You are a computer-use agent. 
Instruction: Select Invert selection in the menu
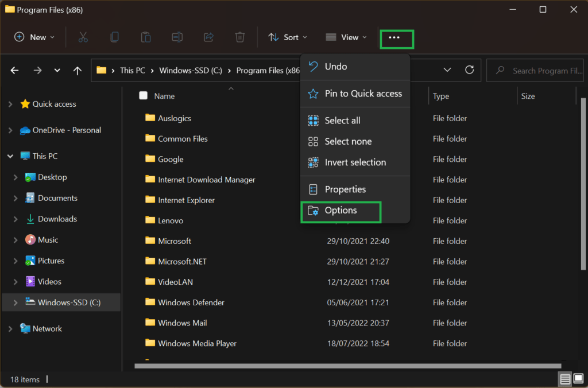pos(355,162)
